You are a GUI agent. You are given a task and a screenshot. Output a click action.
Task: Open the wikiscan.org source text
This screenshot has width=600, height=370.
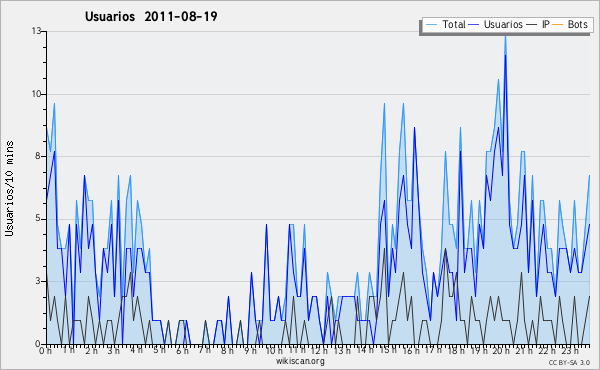(x=300, y=361)
